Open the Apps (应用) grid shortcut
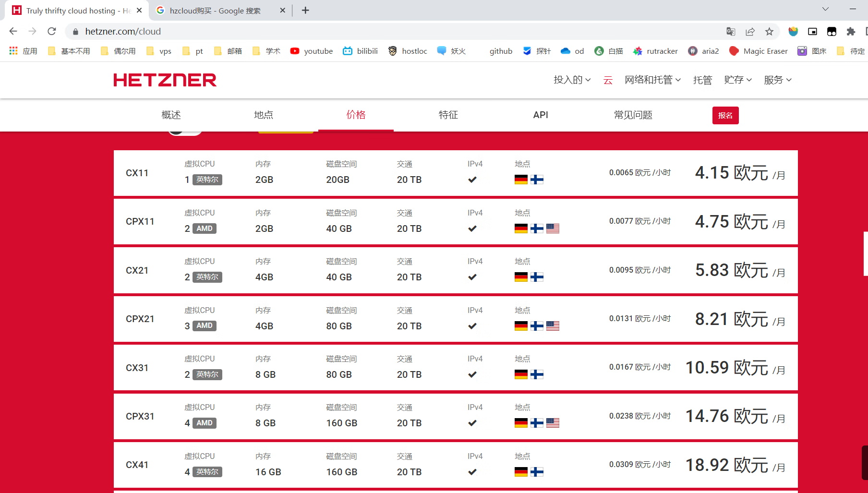This screenshot has height=493, width=868. [23, 51]
